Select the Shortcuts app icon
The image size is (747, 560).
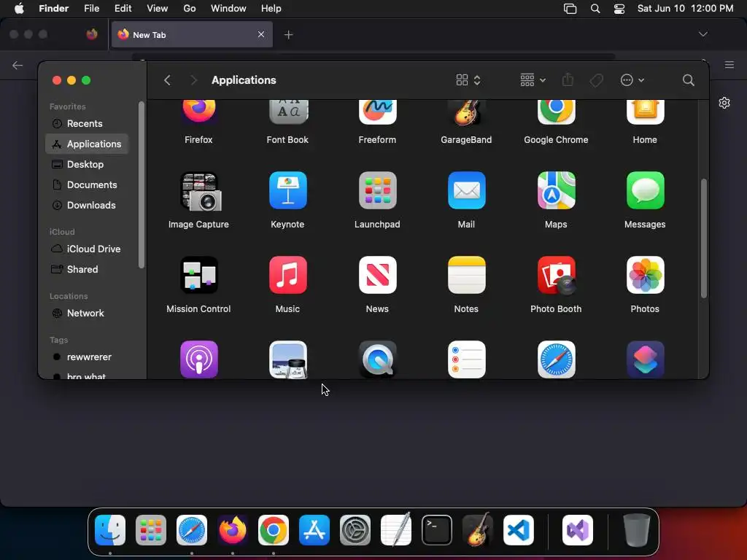tap(645, 359)
